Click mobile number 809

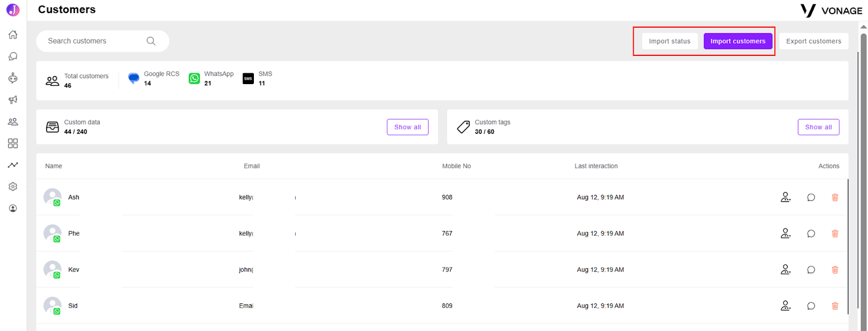pos(447,306)
